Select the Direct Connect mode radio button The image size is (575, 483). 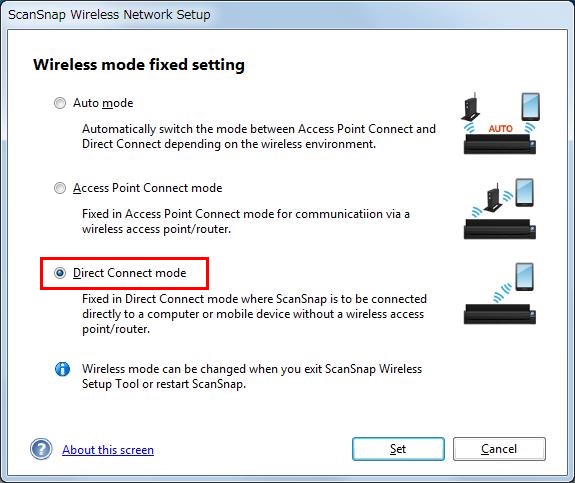tap(60, 273)
